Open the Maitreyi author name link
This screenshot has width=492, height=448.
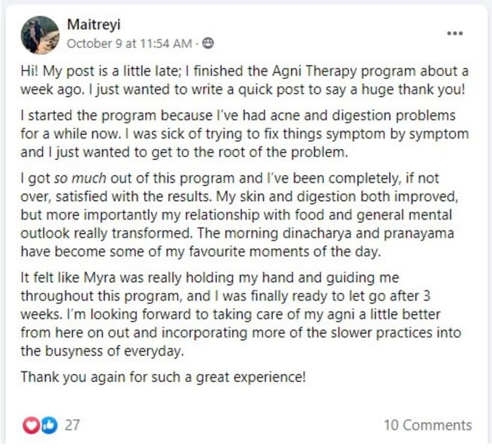pos(94,25)
